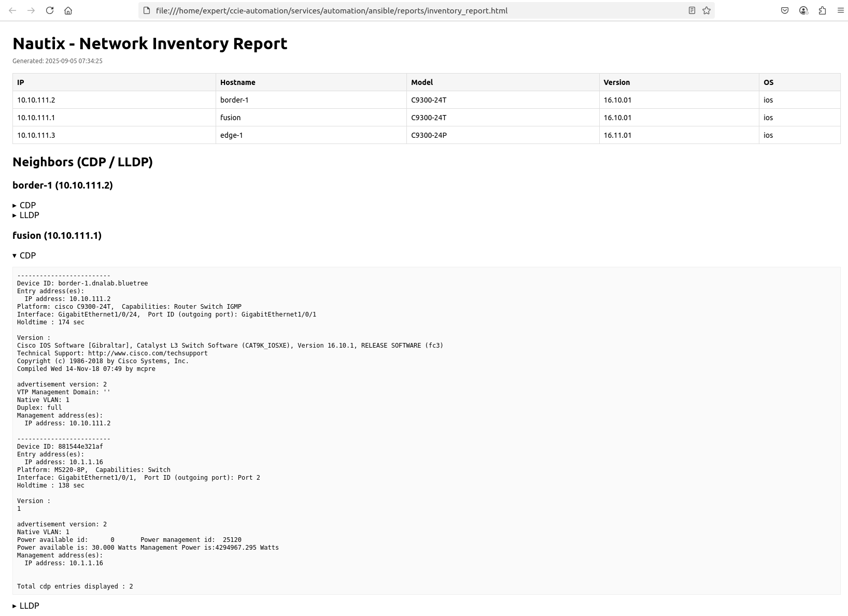Open the Pocket save icon
The image size is (848, 616).
[x=785, y=10]
